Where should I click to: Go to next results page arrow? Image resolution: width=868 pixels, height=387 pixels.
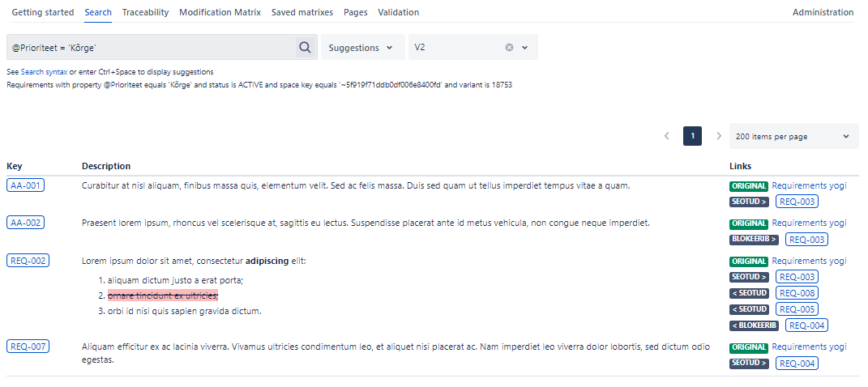(x=718, y=136)
